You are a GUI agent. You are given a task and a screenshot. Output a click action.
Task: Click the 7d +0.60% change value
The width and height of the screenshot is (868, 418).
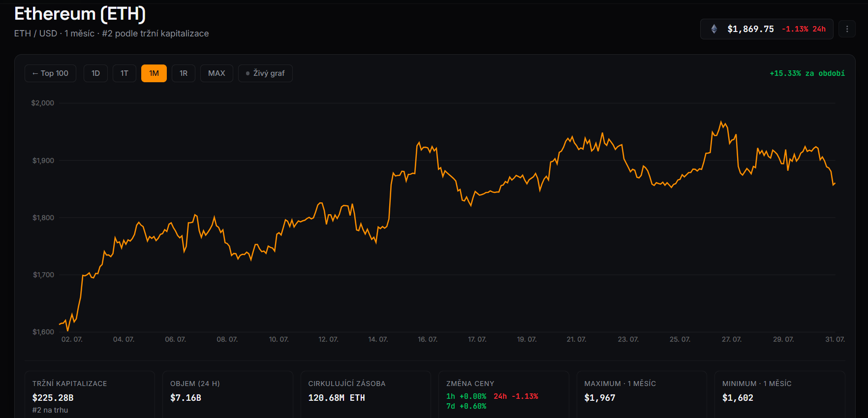(466, 406)
